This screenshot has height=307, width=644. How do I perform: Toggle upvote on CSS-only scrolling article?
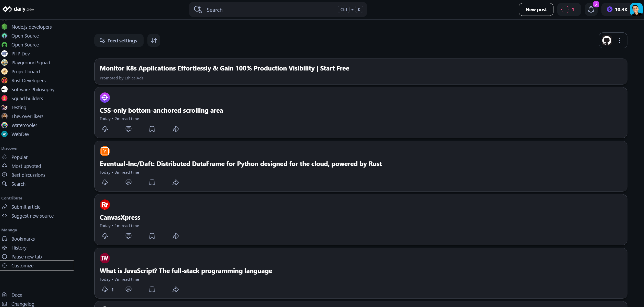coord(105,129)
